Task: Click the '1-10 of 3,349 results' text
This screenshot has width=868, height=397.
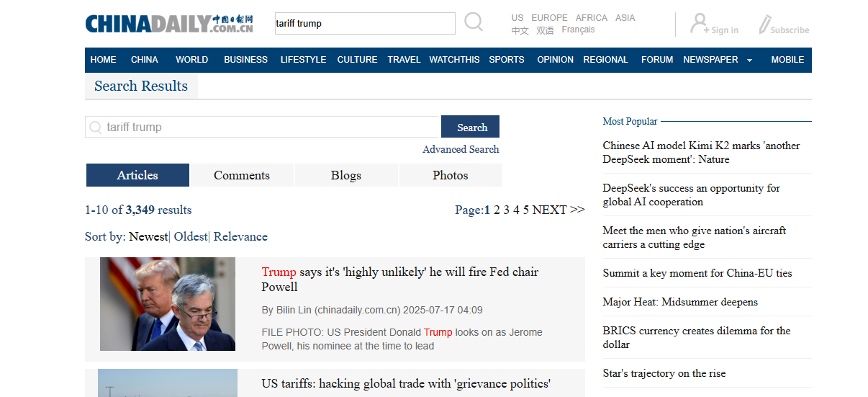Action: point(138,210)
